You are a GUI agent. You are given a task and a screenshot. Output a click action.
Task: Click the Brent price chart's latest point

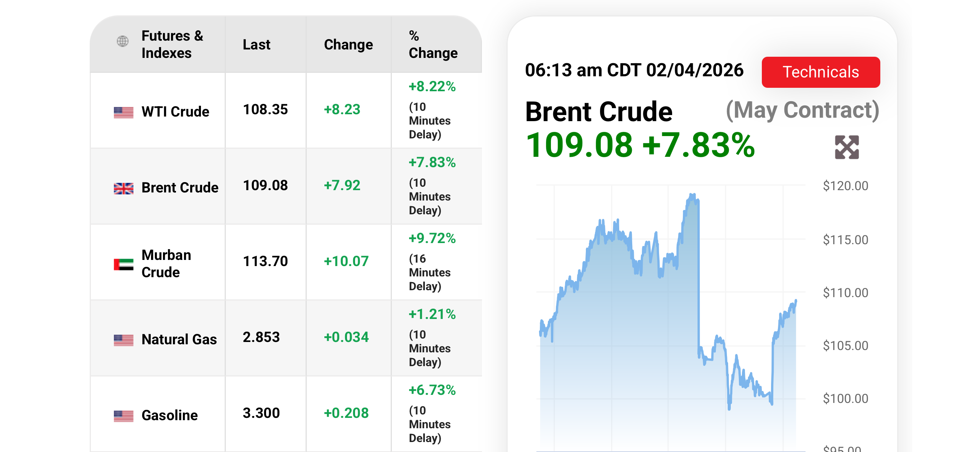pyautogui.click(x=796, y=301)
